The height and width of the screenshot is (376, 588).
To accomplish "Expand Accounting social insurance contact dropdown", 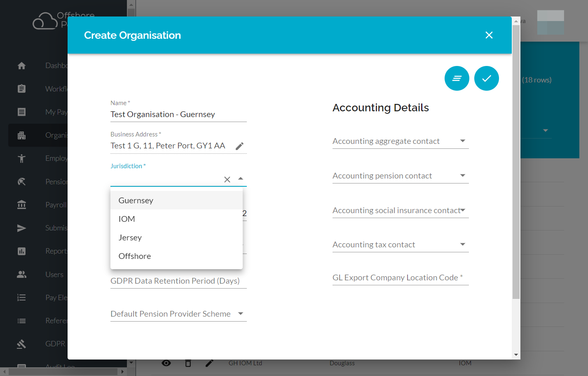I will tap(463, 210).
